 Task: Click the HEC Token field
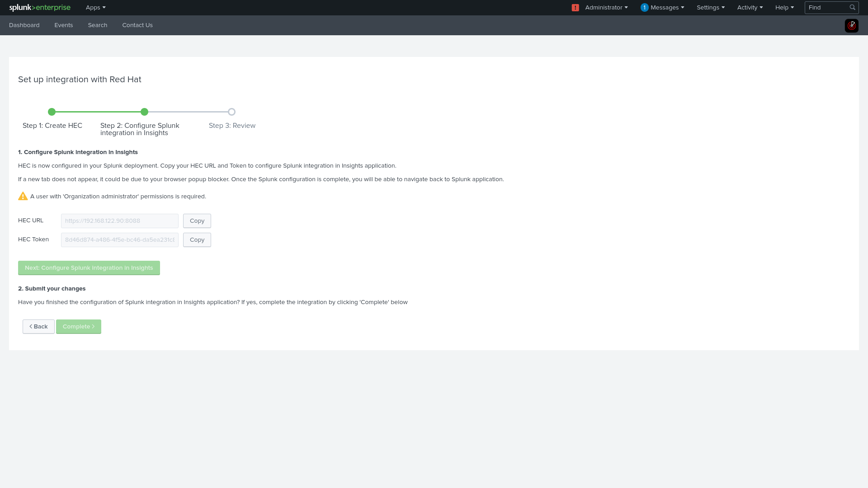point(120,240)
